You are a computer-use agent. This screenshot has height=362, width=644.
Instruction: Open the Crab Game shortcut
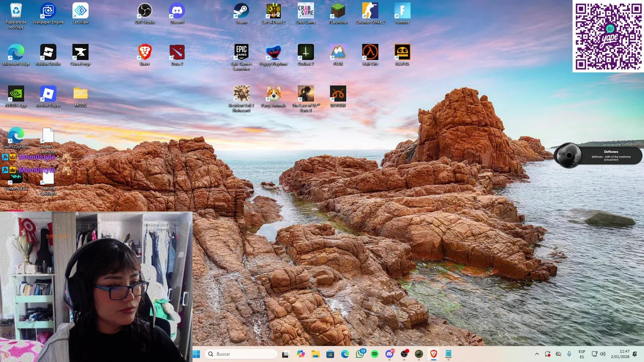[306, 14]
